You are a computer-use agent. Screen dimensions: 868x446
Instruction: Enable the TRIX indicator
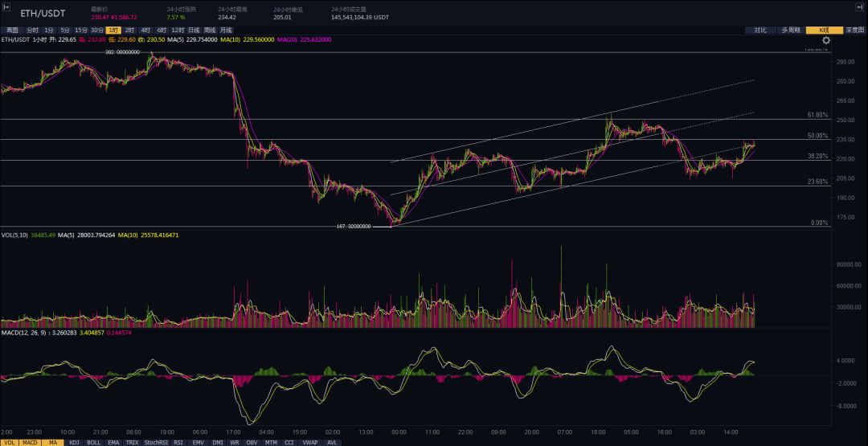coord(133,443)
